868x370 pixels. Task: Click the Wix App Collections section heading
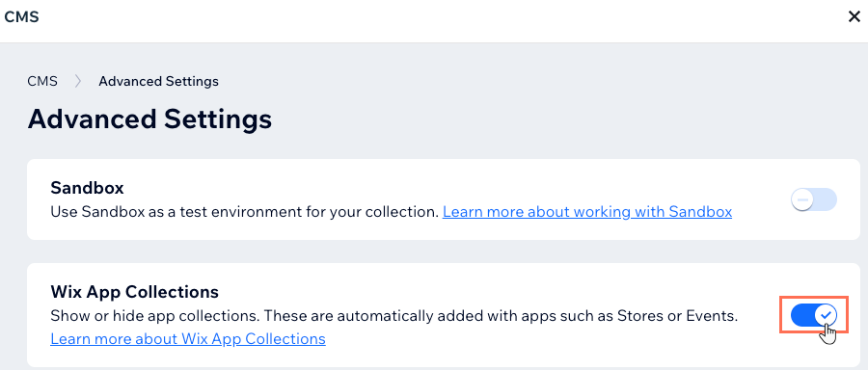click(x=134, y=291)
